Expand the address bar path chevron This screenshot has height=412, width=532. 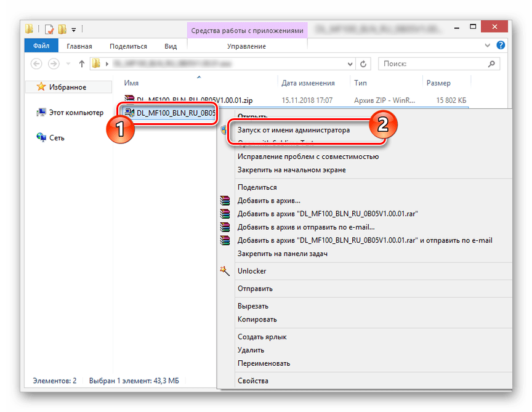click(x=107, y=64)
